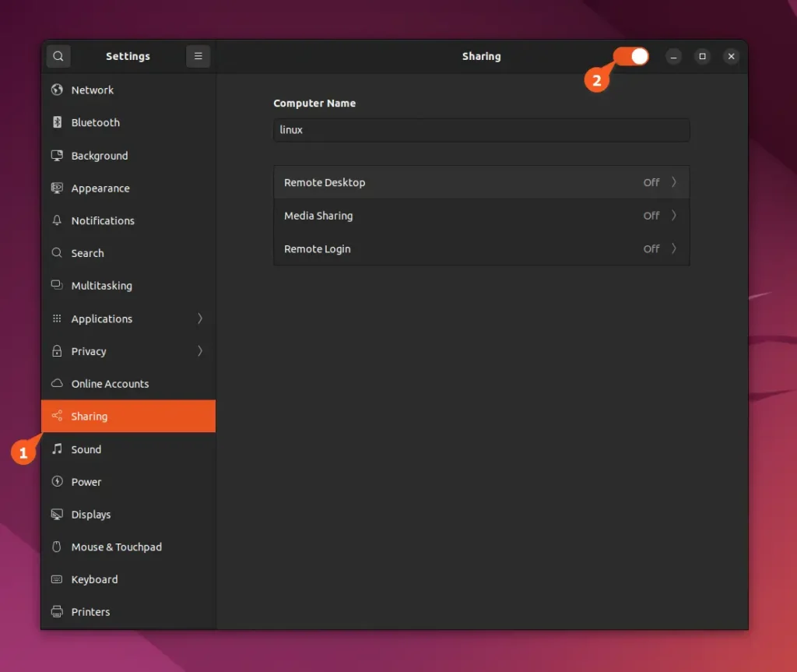
Task: Open the Media Sharing row
Action: click(481, 216)
